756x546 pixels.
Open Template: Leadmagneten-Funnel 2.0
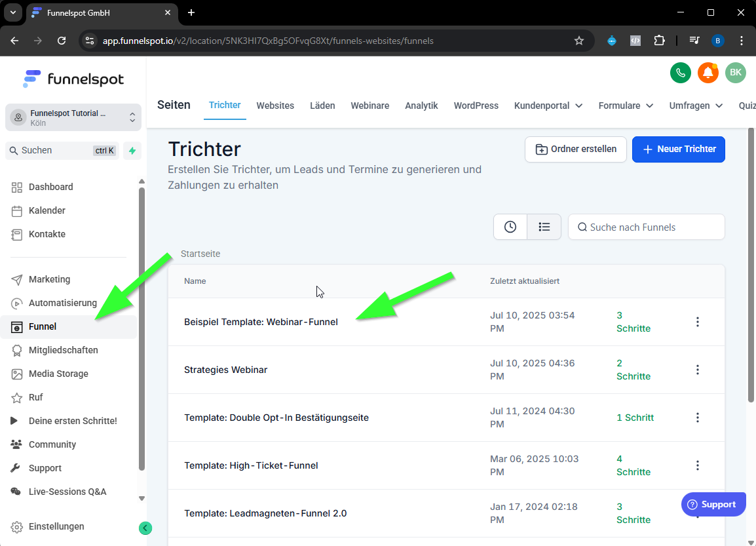point(265,514)
